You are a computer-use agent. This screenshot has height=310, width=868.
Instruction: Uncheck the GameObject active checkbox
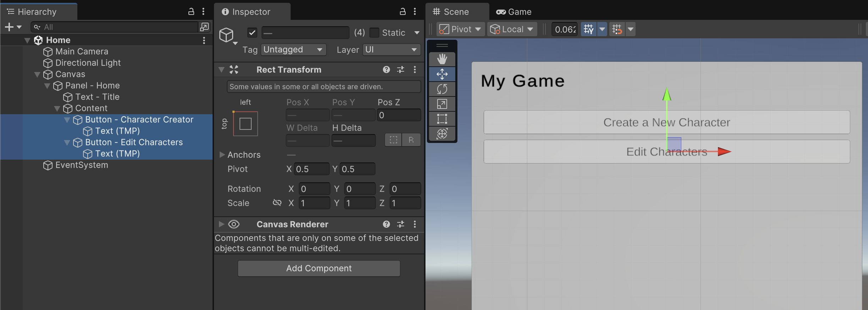[x=252, y=33]
